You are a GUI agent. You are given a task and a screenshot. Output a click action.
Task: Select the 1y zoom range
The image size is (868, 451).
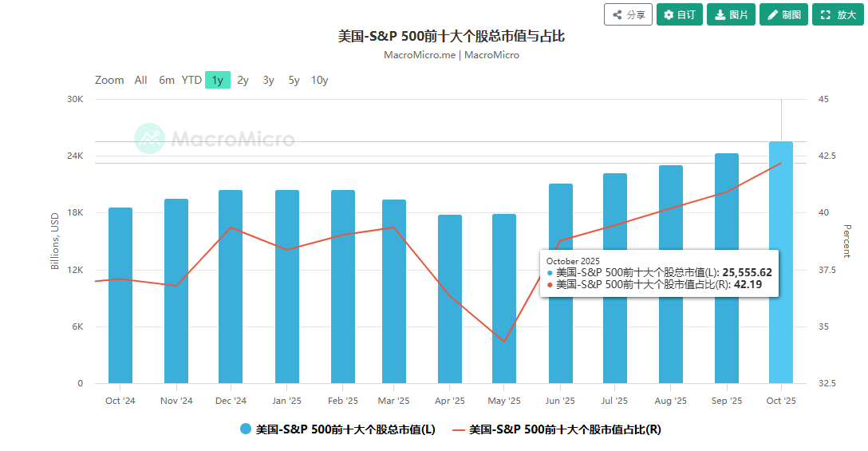coord(218,81)
